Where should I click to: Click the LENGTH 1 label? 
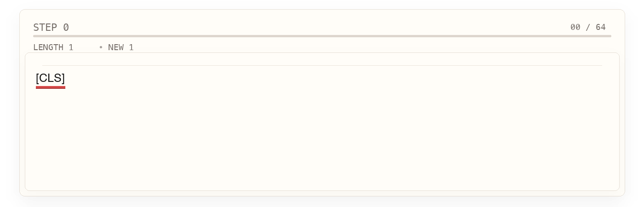53,47
